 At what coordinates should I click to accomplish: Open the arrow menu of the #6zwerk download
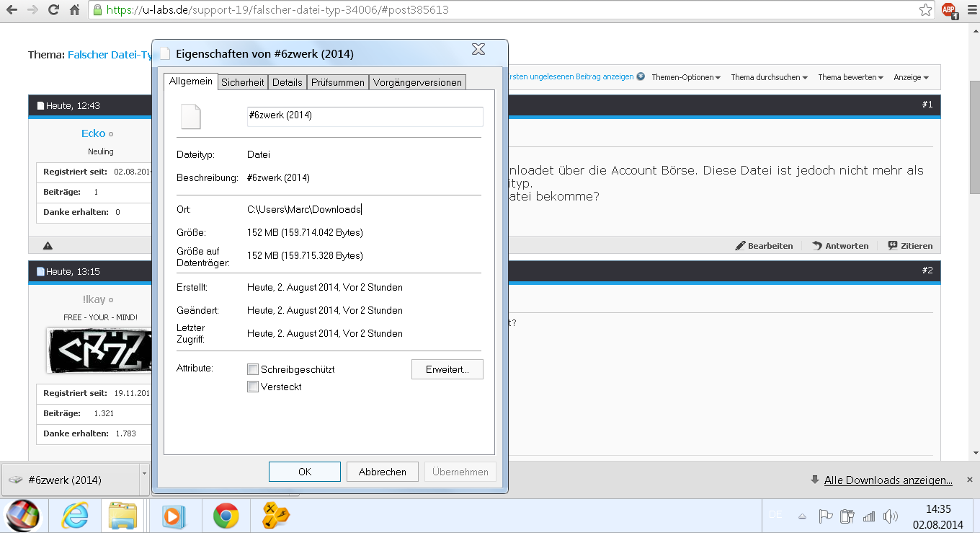click(x=144, y=474)
